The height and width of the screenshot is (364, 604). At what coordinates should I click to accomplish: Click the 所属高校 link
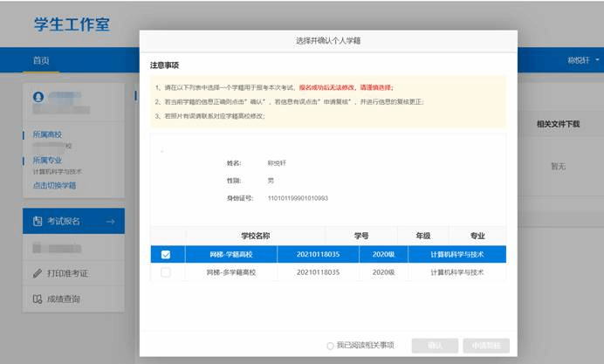(47, 135)
